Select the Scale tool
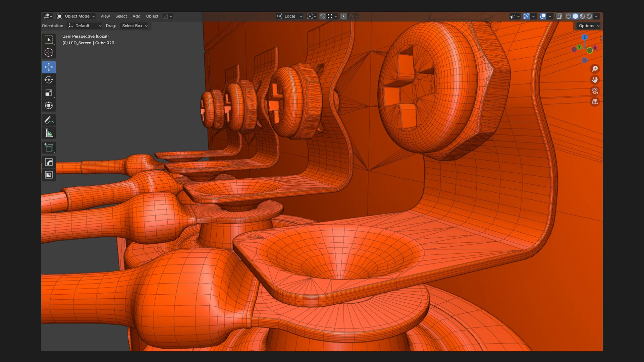The width and height of the screenshot is (644, 362). [x=49, y=93]
